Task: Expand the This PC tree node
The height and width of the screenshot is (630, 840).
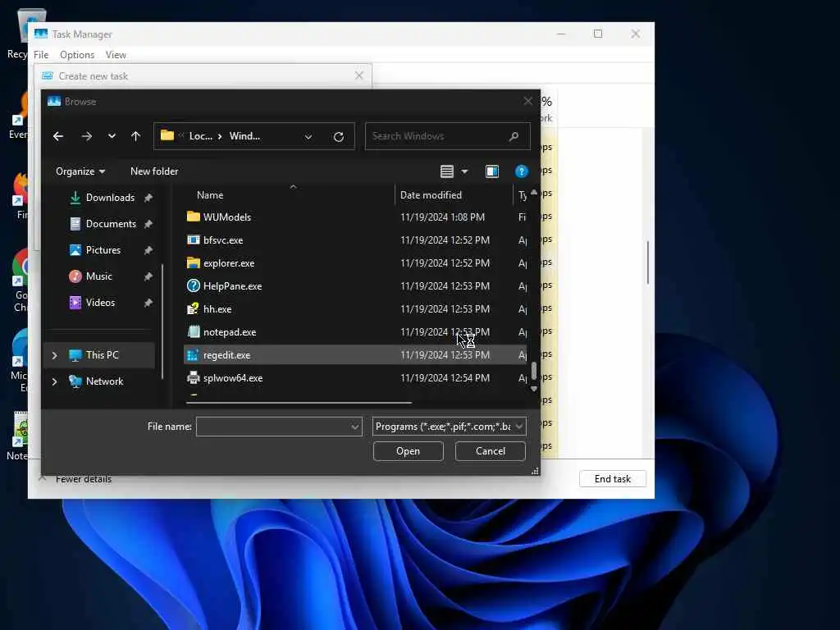Action: [54, 355]
